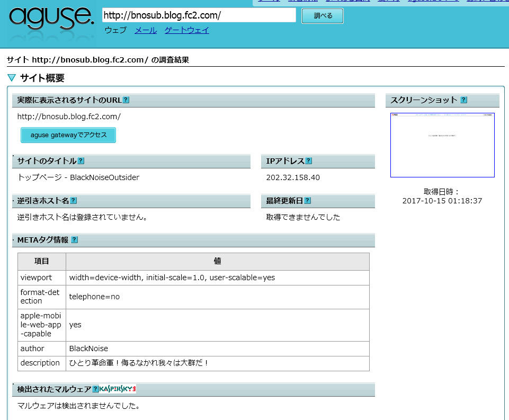Select the ウェブ tab
Image resolution: width=509 pixels, height=420 pixels.
[x=115, y=30]
